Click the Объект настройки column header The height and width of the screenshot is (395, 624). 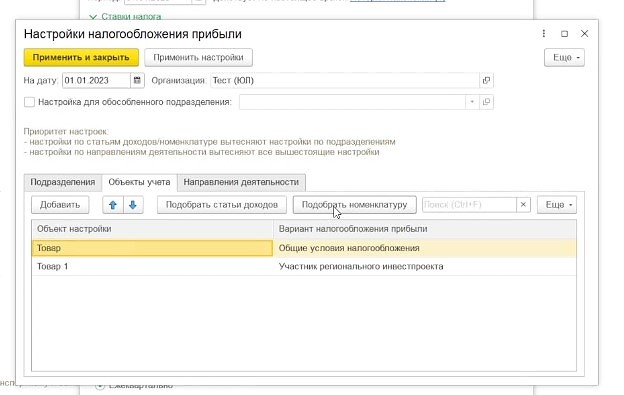pos(152,229)
